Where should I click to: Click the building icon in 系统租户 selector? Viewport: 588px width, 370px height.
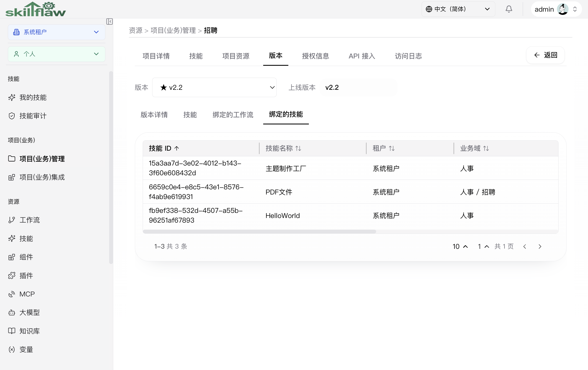[16, 32]
